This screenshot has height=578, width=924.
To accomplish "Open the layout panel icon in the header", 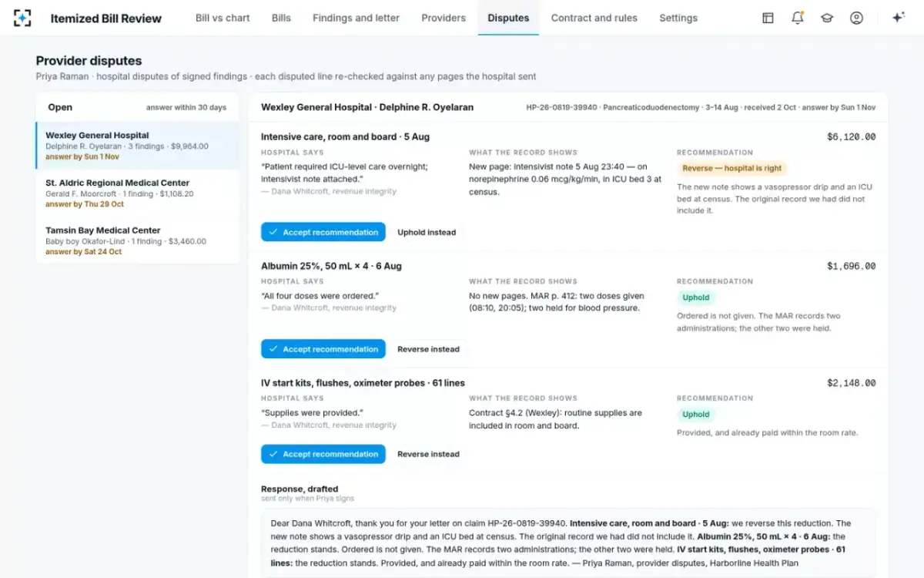I will [x=768, y=18].
